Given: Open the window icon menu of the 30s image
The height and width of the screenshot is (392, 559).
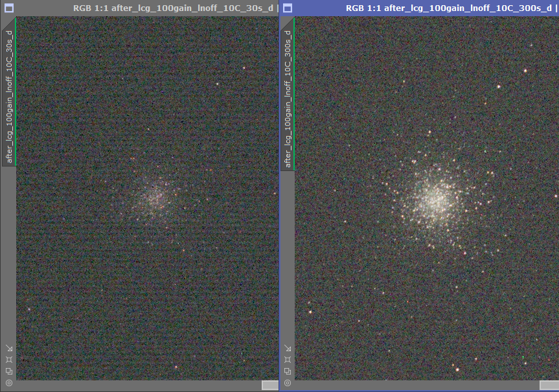Looking at the screenshot, I should pyautogui.click(x=8, y=8).
